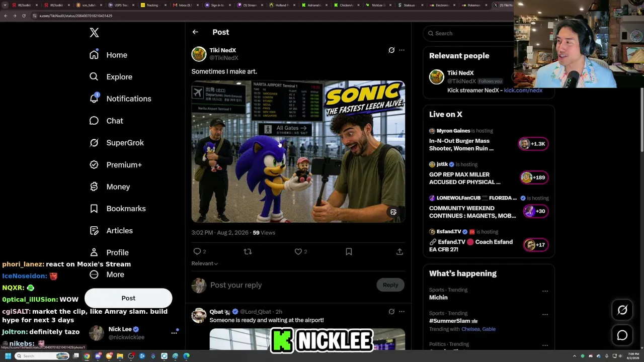The image size is (644, 362).
Task: Click the Reply button
Action: tap(390, 285)
